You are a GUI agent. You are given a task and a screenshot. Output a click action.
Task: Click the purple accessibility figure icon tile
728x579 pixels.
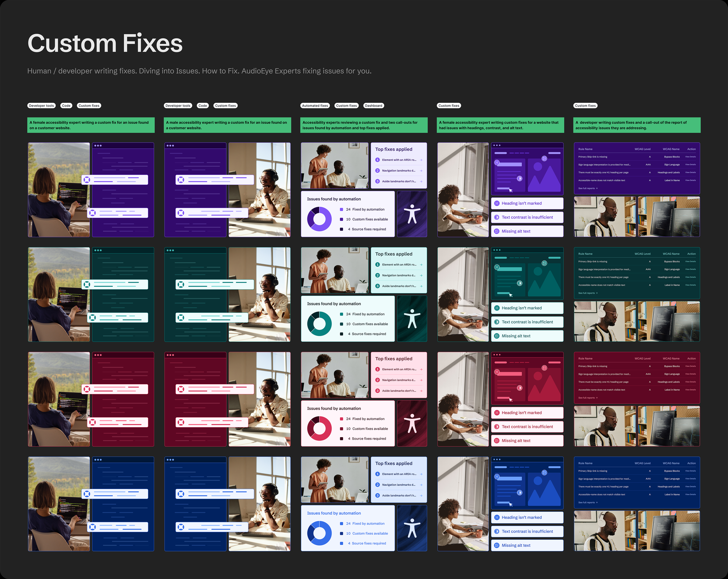click(x=412, y=214)
